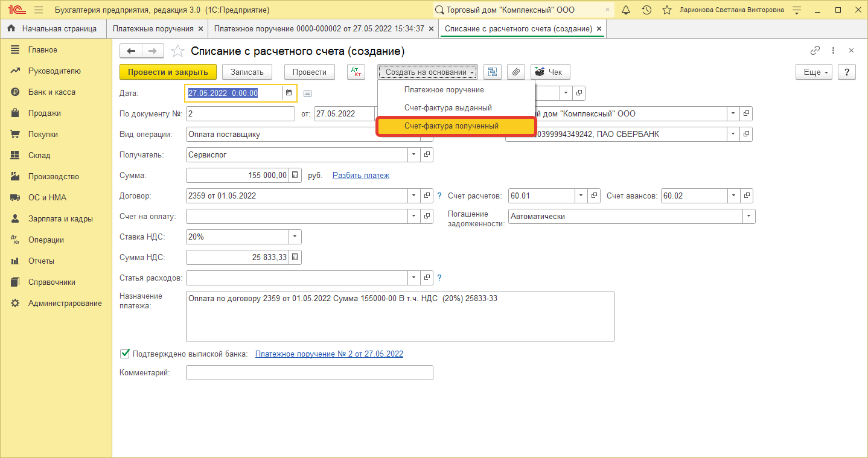Open document structure (related documents) icon
868x458 pixels.
click(493, 72)
